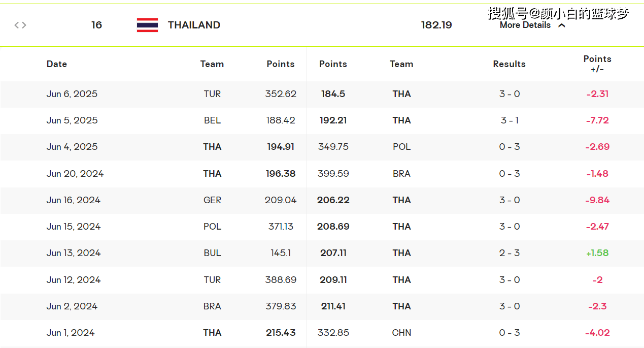Select the Points +/- column header

click(x=597, y=64)
